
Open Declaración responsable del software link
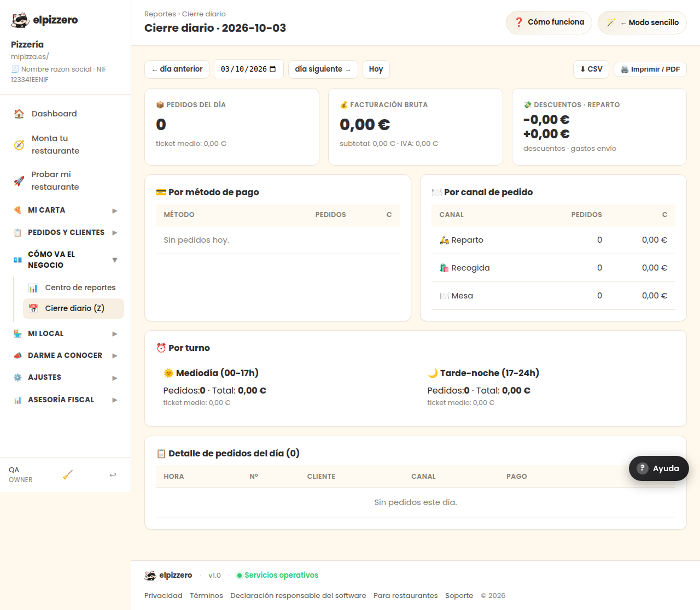(x=298, y=596)
